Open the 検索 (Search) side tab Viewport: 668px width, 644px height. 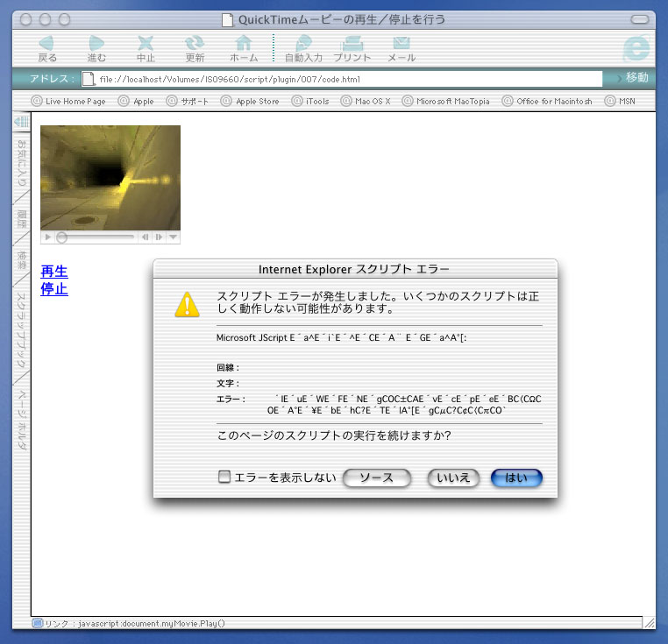coord(21,260)
